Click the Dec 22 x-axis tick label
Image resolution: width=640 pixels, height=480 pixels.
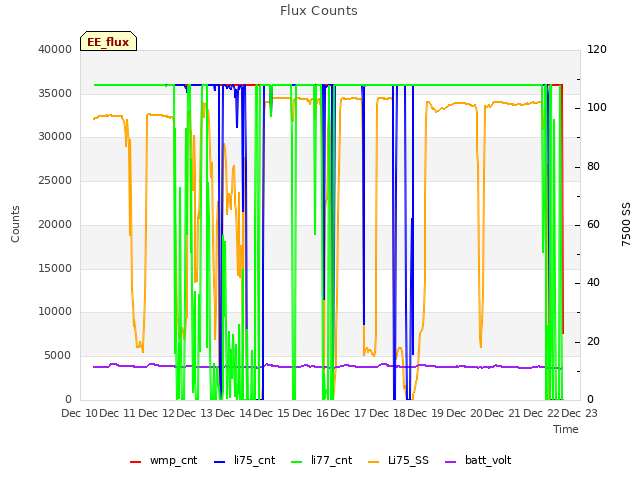click(541, 413)
